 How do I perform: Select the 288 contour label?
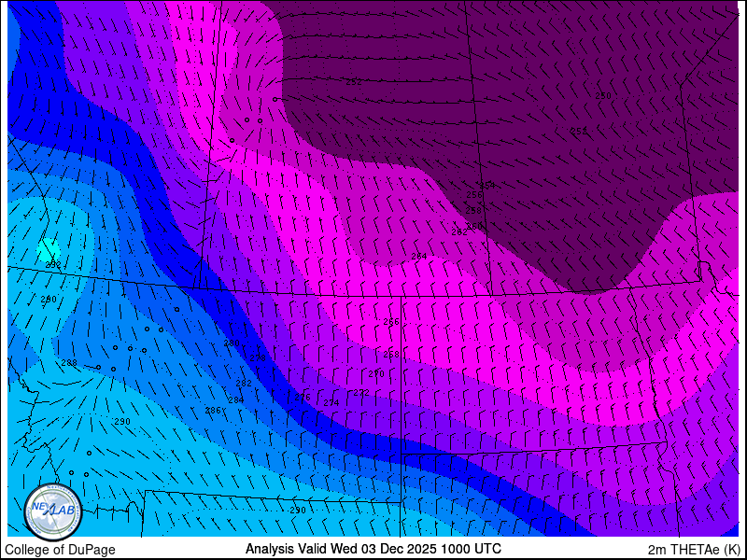click(69, 363)
